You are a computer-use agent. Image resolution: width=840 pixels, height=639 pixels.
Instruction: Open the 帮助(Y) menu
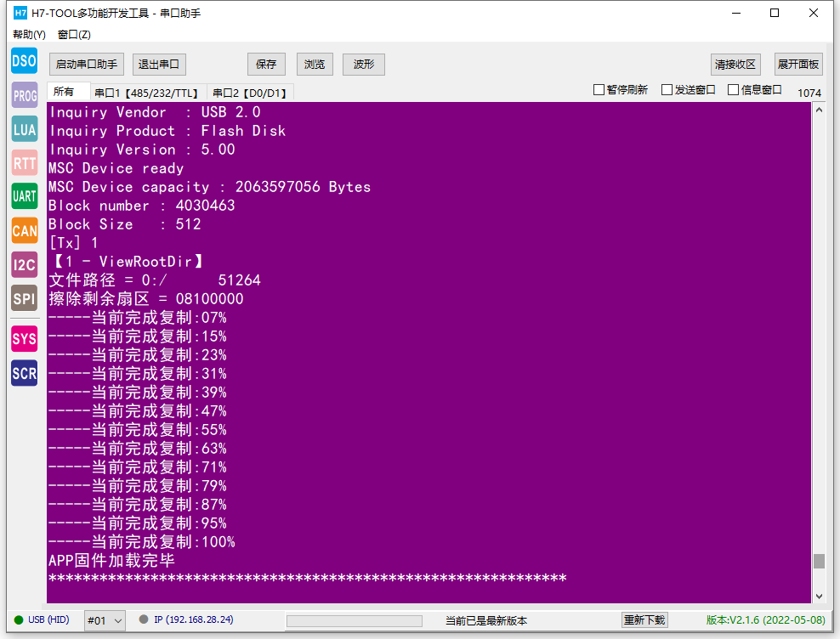[x=30, y=35]
